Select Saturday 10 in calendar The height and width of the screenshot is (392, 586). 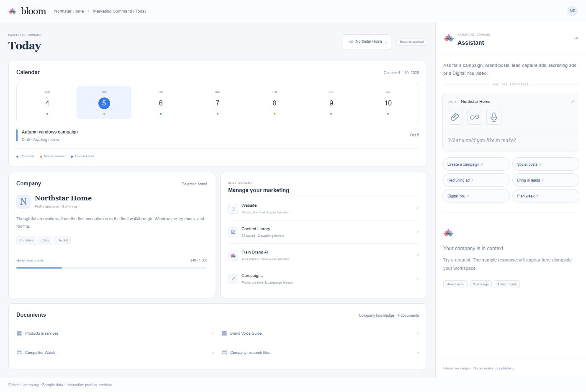point(388,102)
